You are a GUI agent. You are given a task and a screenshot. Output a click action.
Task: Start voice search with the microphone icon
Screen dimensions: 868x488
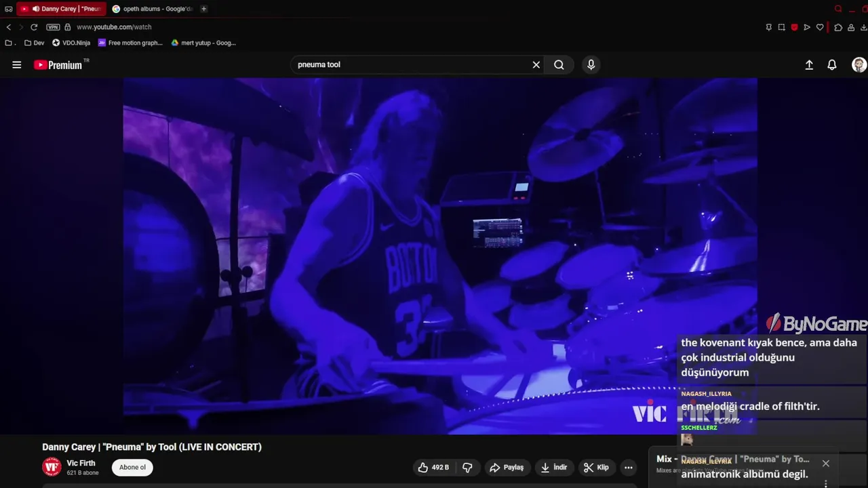pyautogui.click(x=591, y=65)
